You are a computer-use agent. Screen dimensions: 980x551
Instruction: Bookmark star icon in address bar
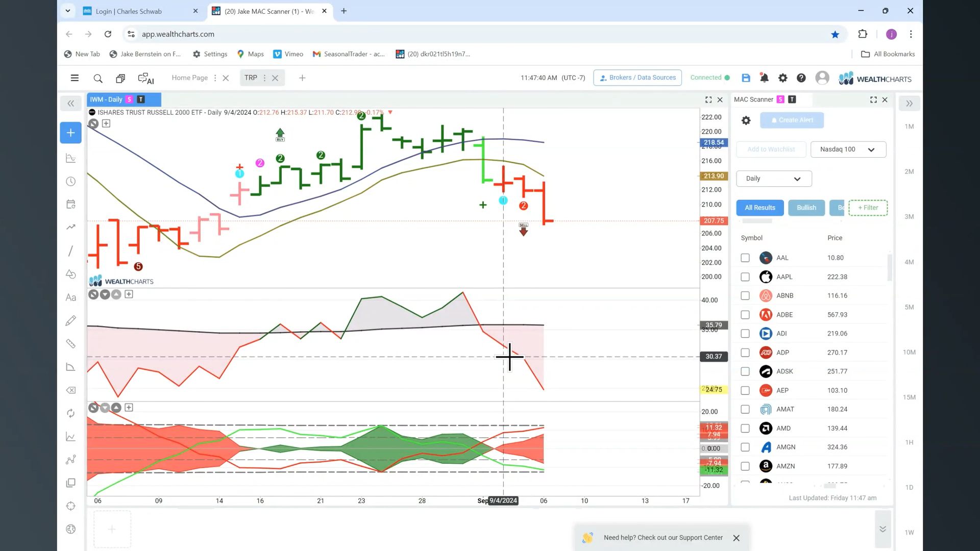coord(835,34)
